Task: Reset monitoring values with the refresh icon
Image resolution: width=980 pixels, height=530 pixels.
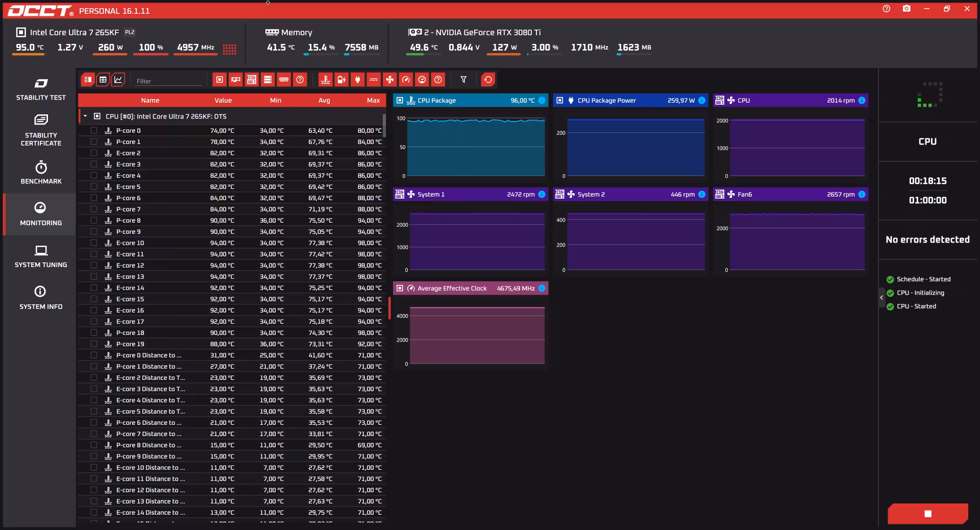Action: [x=488, y=80]
